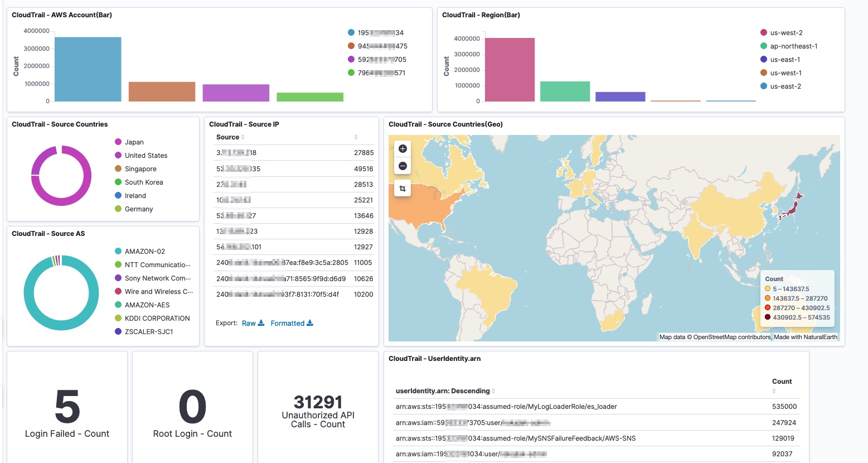Sort Source IP table by count column
Viewport: 868px width, 463px height.
click(x=356, y=137)
